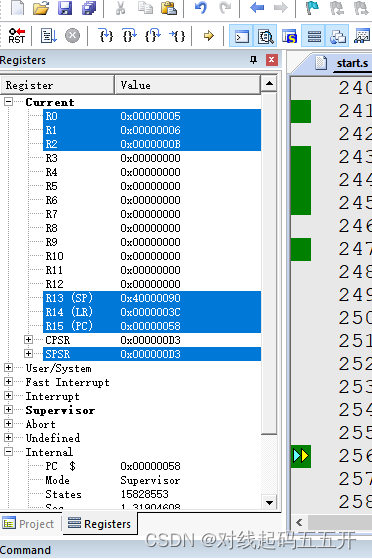
Task: Open Symbols window icon
Action: pos(290,36)
